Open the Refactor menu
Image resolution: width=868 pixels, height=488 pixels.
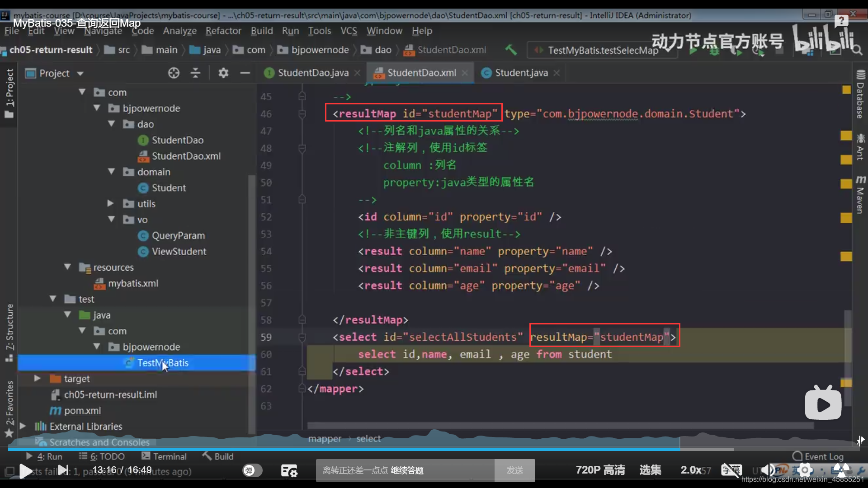[223, 31]
